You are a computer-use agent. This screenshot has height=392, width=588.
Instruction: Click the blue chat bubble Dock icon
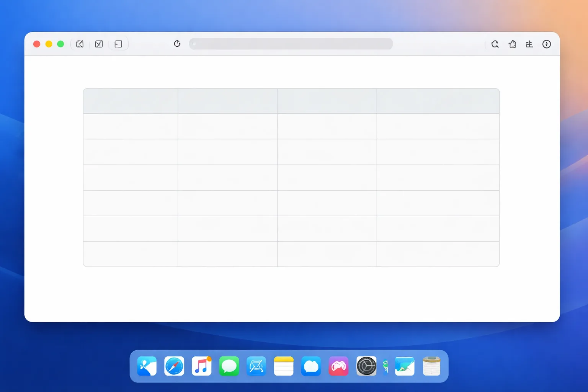pyautogui.click(x=311, y=366)
